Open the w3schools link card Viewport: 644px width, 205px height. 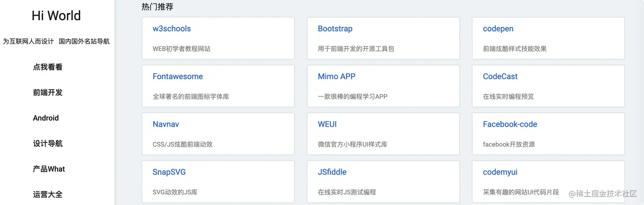click(172, 29)
